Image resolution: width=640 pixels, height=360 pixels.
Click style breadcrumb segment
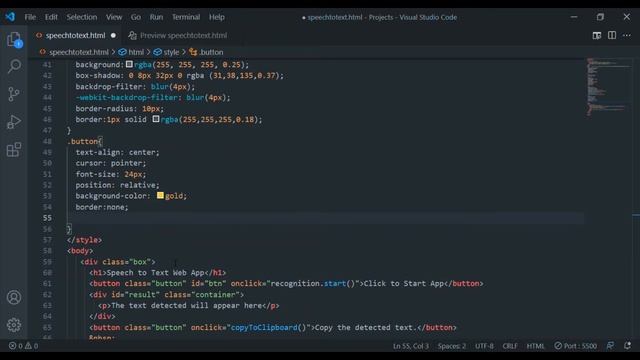(171, 52)
